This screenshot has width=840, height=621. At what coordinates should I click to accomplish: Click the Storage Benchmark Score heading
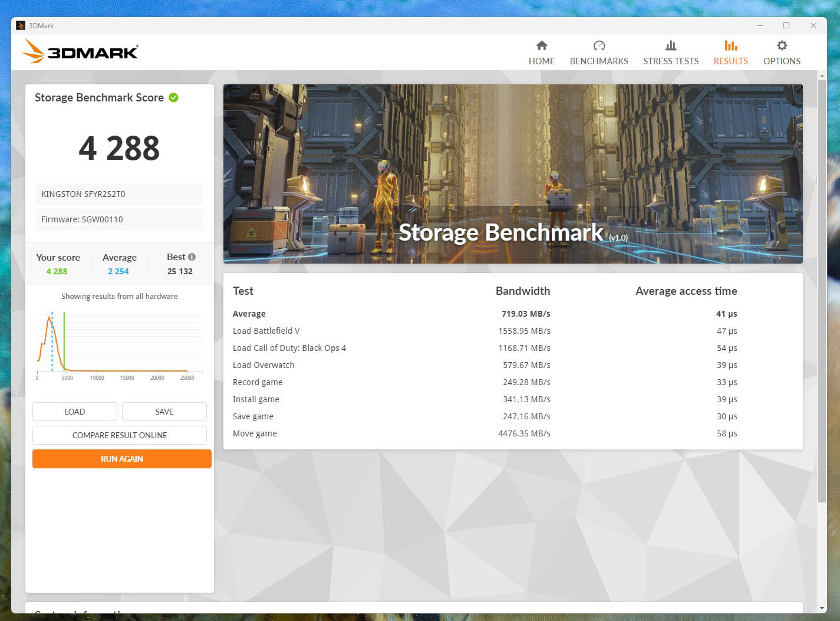[x=99, y=97]
